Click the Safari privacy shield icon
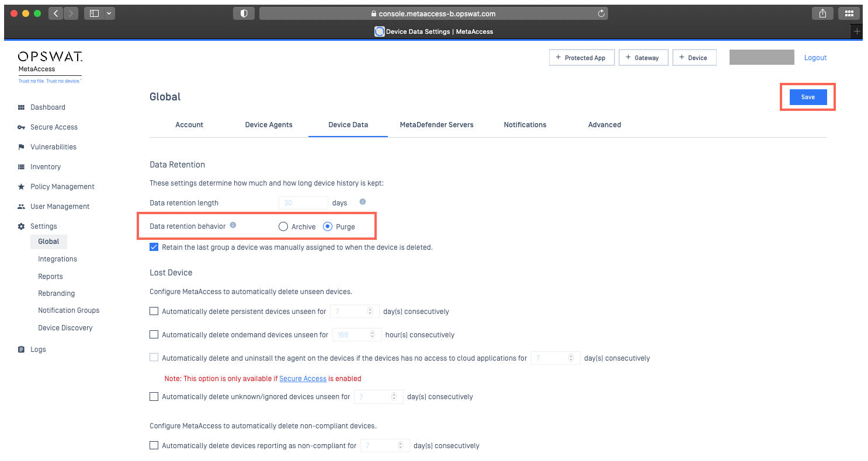868x461 pixels. tap(244, 13)
